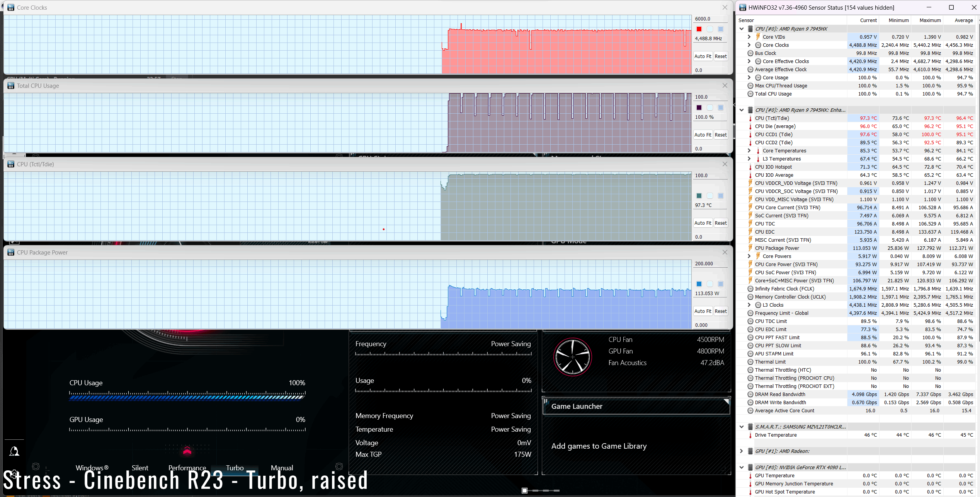
Task: Collapse the CPU [#0] AMD Ryzen 9 7945HX group
Action: pyautogui.click(x=742, y=29)
